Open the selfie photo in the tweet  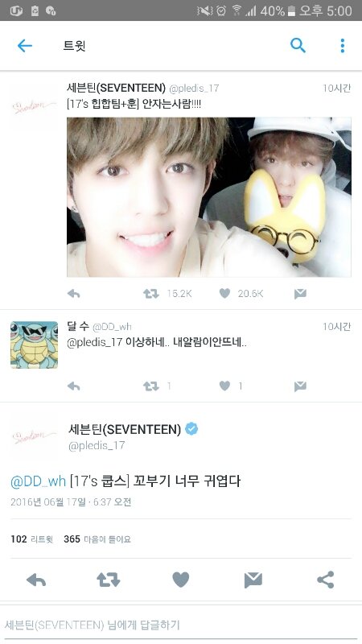click(x=209, y=197)
